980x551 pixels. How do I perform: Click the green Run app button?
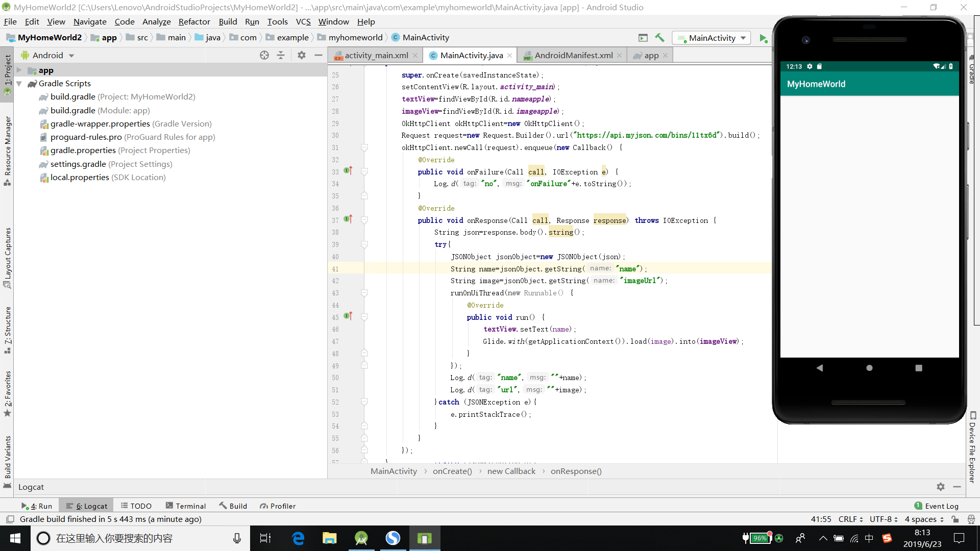click(x=763, y=38)
